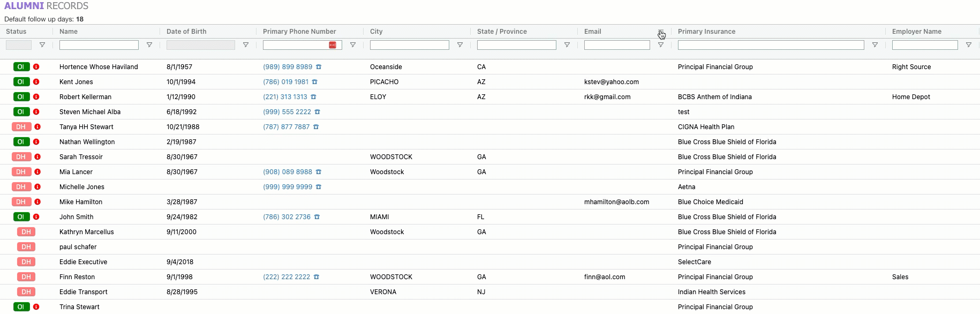Click John Smith's phone number link

point(287,217)
